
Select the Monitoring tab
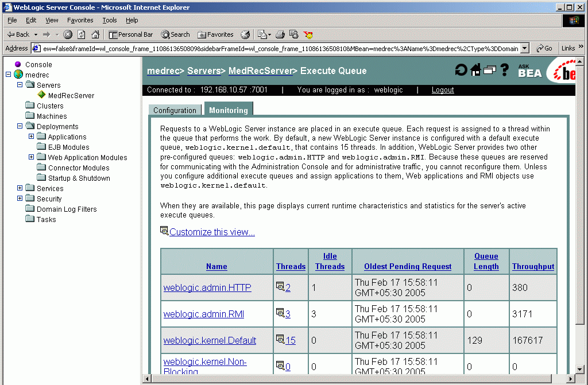point(229,109)
